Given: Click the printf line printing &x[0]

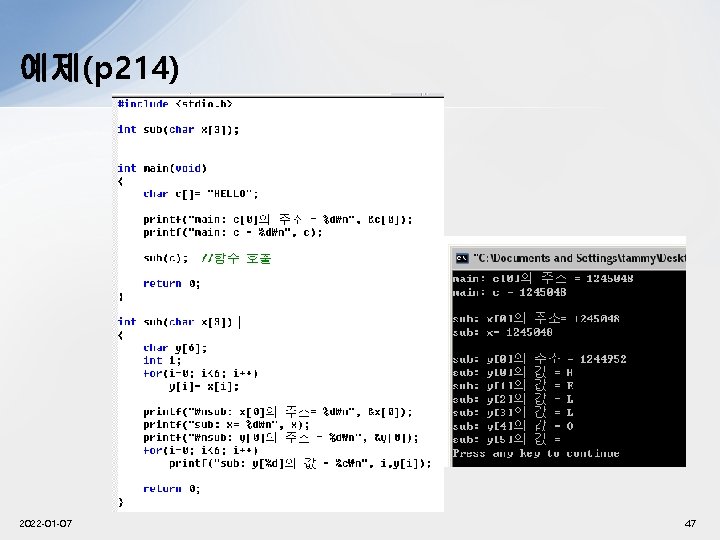Looking at the screenshot, I should (278, 412).
